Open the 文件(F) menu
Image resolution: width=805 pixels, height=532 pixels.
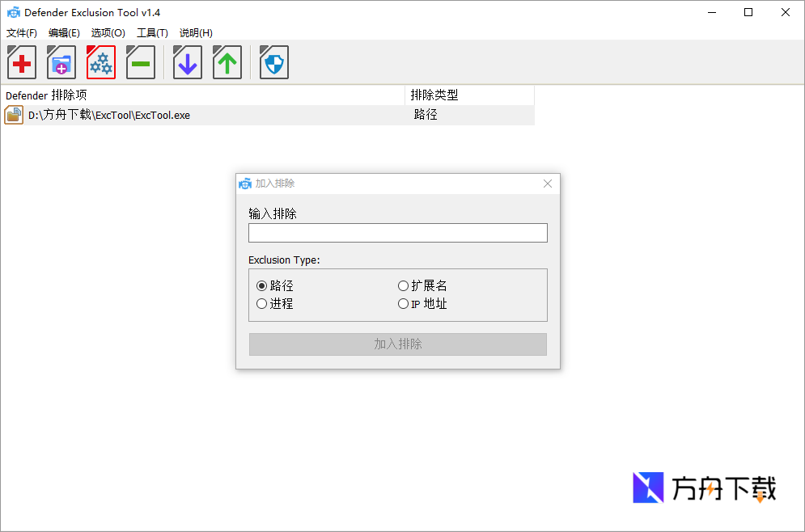tap(21, 33)
